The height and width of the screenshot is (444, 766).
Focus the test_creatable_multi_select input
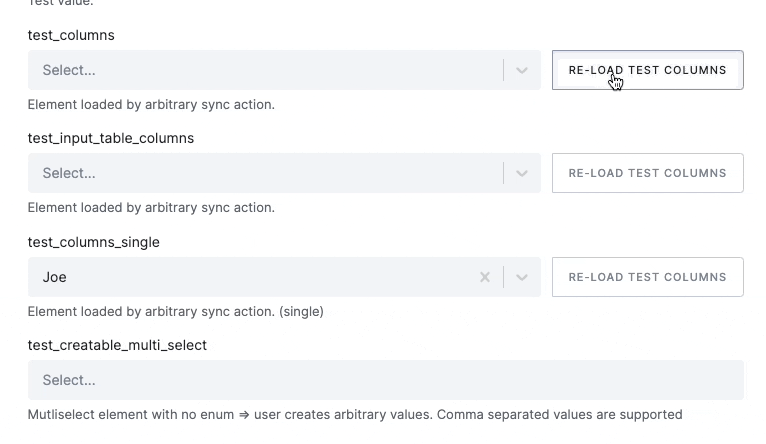tap(385, 380)
